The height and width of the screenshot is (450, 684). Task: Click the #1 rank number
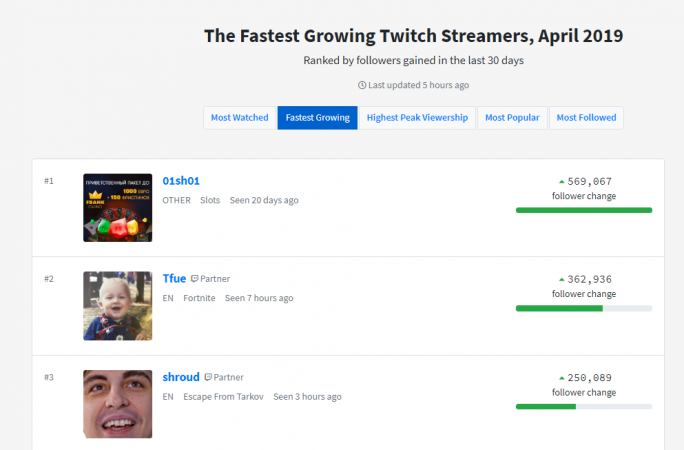pyautogui.click(x=49, y=181)
